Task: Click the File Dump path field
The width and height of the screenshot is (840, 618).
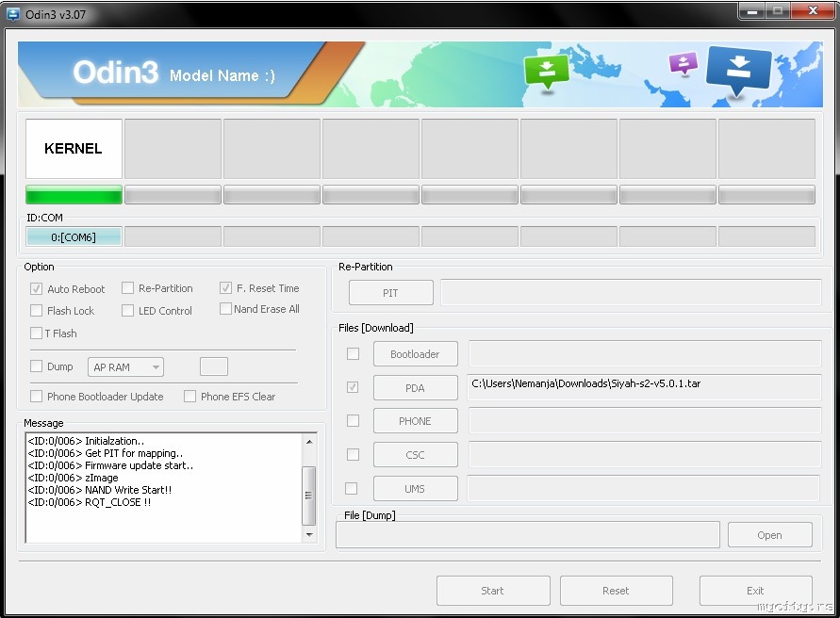Action: click(x=528, y=535)
